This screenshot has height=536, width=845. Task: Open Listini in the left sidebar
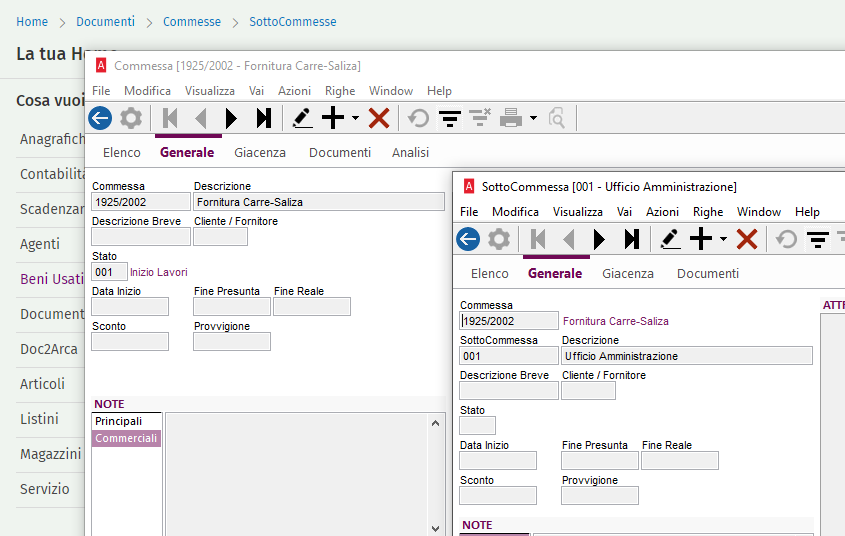(x=39, y=419)
